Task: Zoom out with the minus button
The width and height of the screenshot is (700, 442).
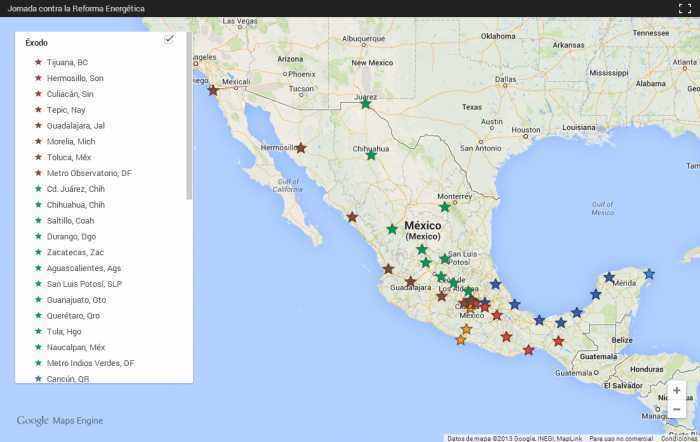Action: 677,409
